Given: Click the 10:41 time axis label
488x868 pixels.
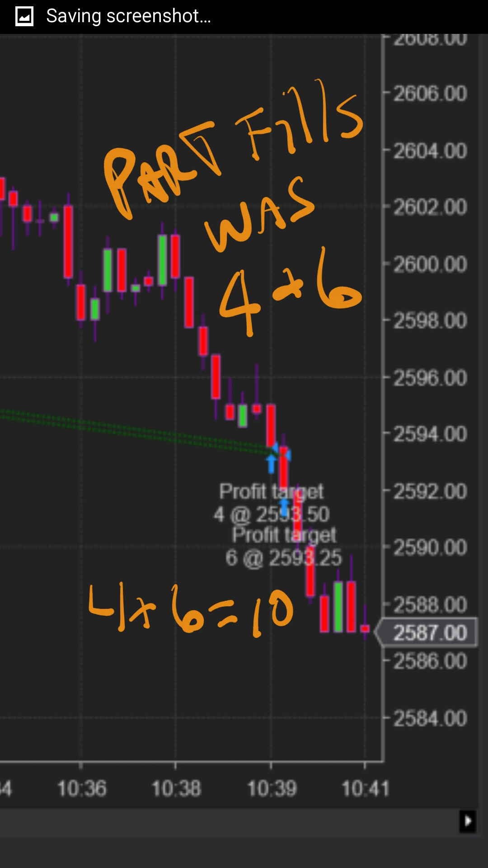Looking at the screenshot, I should [366, 788].
